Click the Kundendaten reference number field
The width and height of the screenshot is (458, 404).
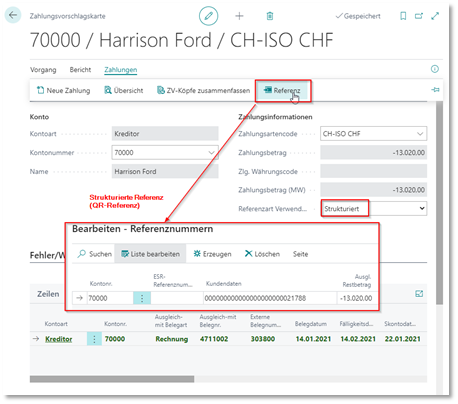click(270, 298)
